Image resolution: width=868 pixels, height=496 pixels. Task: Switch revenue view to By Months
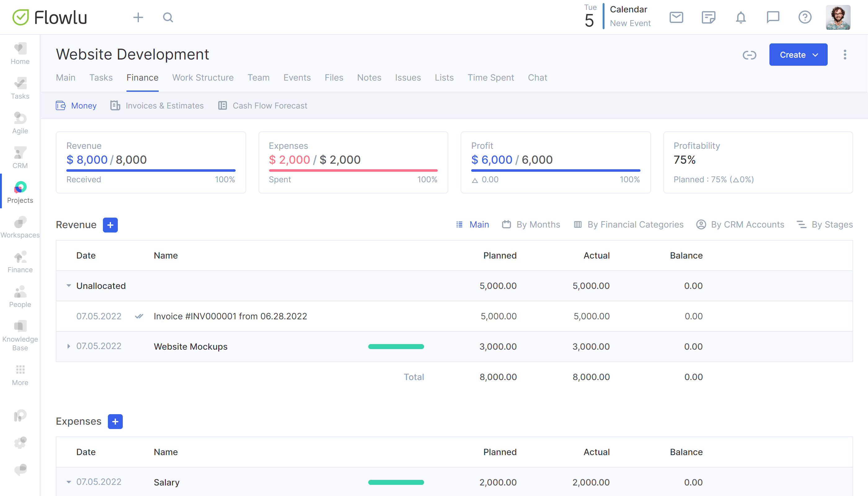(531, 224)
